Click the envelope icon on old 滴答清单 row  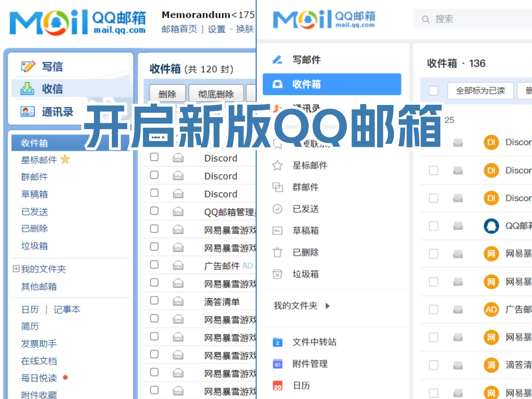(x=178, y=301)
